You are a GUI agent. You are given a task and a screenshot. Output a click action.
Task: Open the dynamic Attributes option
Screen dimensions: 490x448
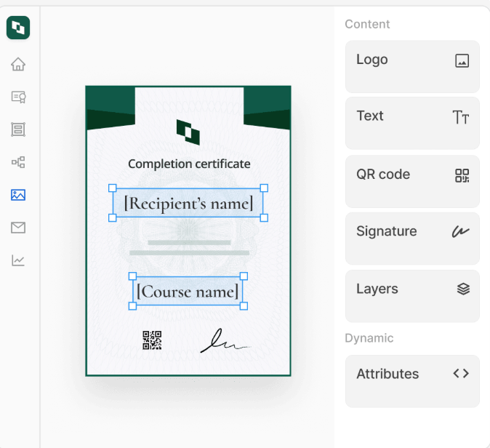[x=412, y=380]
